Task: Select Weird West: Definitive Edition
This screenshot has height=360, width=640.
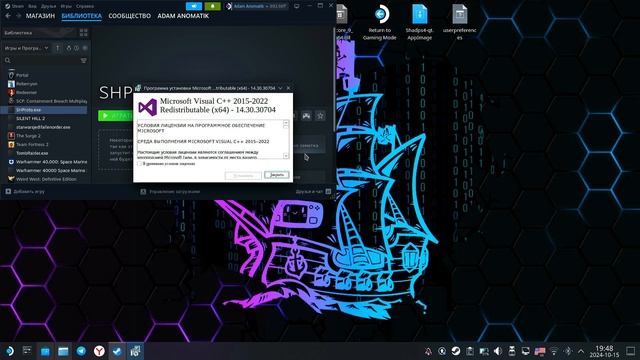Action: pyautogui.click(x=45, y=179)
